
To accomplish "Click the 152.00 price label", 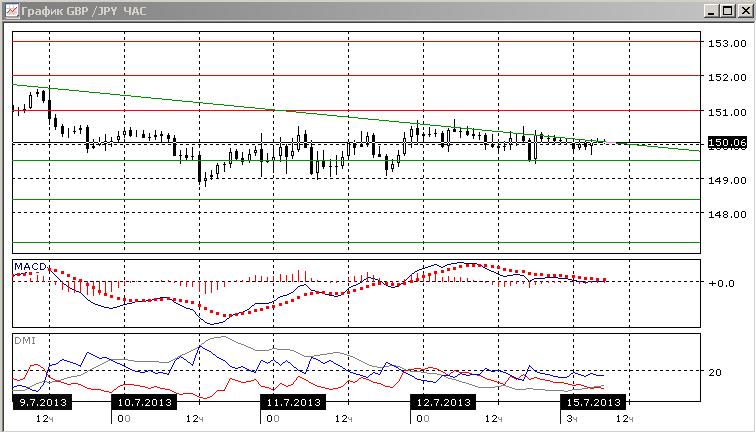I will pyautogui.click(x=727, y=77).
